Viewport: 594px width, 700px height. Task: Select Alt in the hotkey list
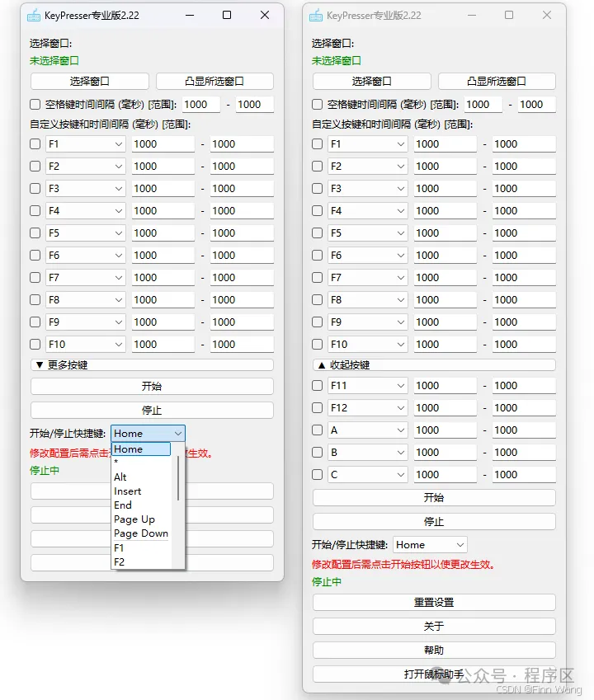(x=141, y=477)
